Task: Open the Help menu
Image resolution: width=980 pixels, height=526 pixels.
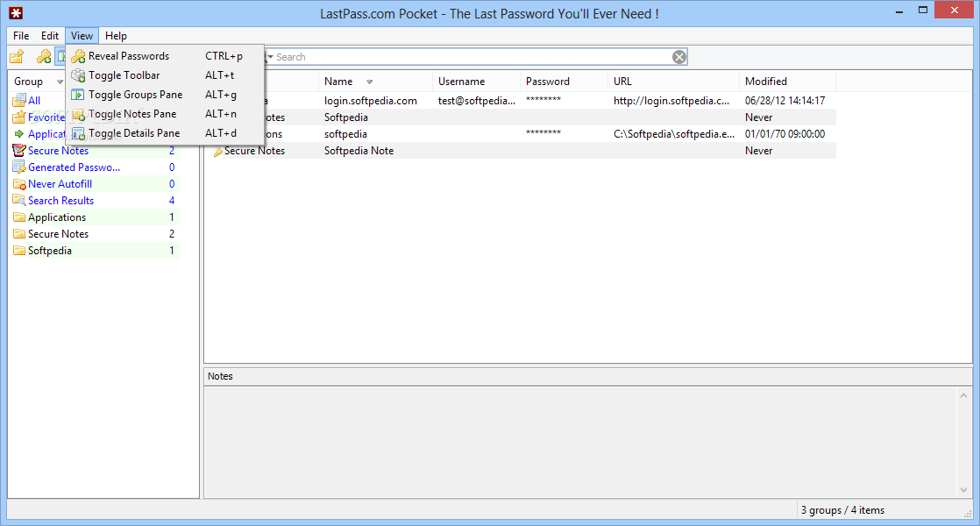Action: coord(116,36)
